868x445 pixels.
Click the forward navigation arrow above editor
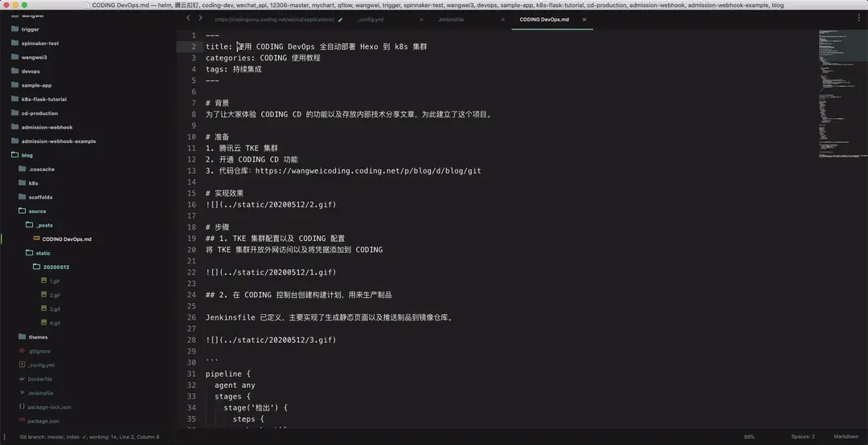pyautogui.click(x=200, y=18)
